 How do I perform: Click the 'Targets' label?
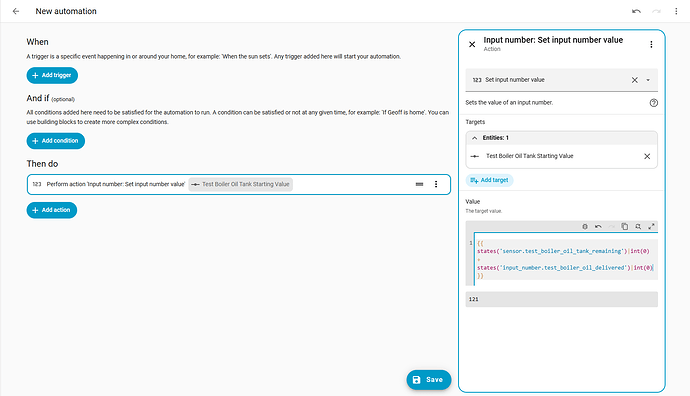(475, 122)
